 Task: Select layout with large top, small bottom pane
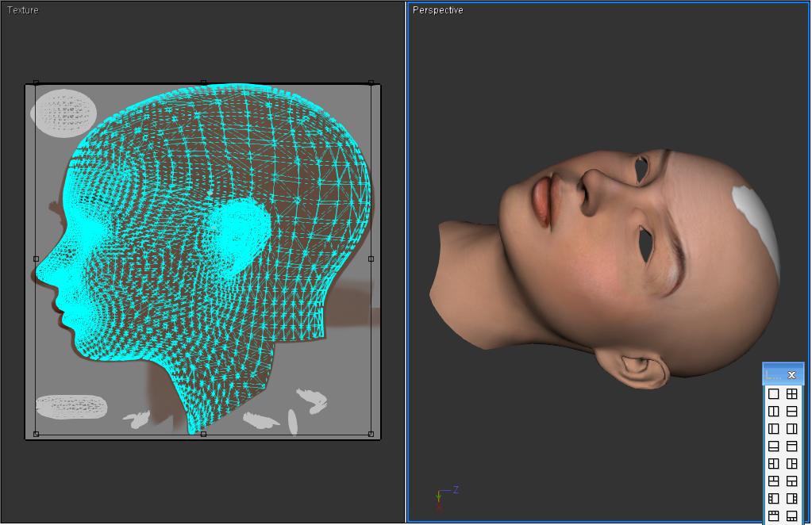pyautogui.click(x=774, y=446)
